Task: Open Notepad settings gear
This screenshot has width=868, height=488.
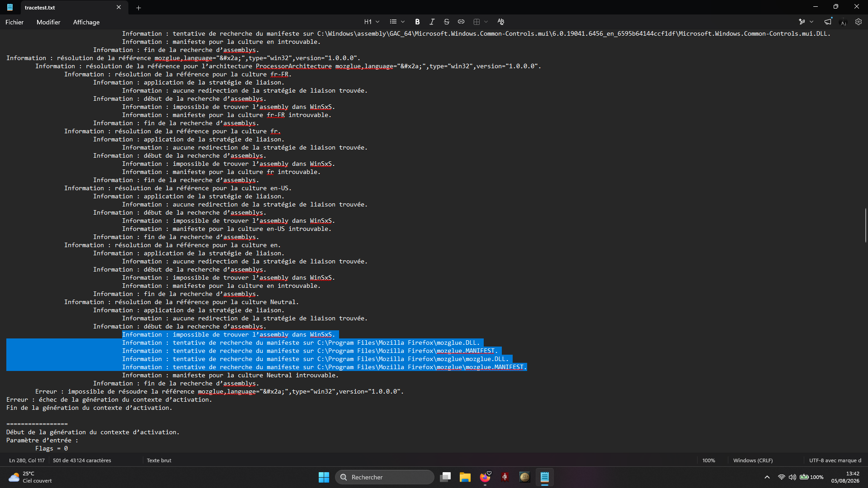Action: point(859,22)
